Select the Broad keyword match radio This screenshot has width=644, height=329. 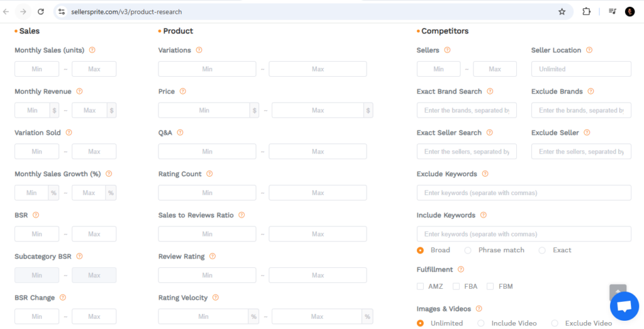[420, 250]
